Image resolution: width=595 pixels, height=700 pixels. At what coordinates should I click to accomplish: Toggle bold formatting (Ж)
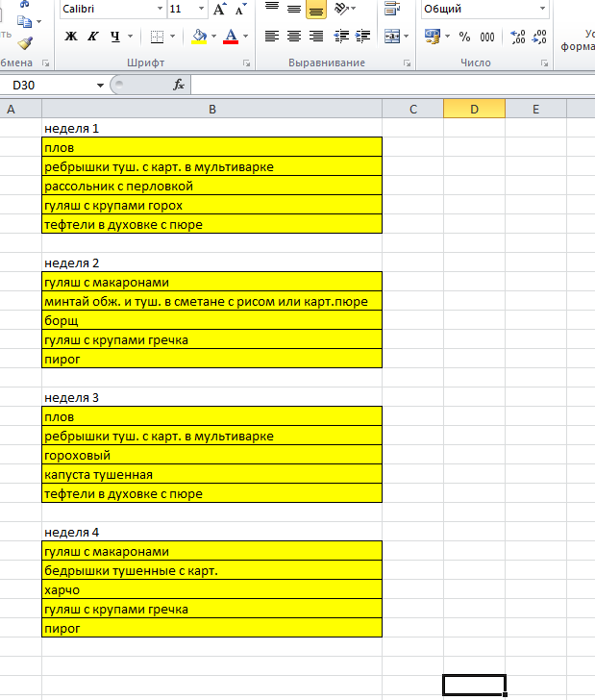[70, 37]
